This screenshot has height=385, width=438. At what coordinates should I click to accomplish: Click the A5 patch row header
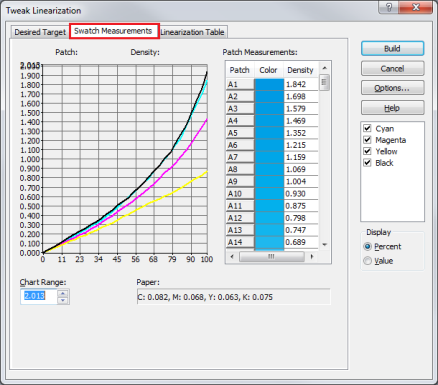(240, 133)
